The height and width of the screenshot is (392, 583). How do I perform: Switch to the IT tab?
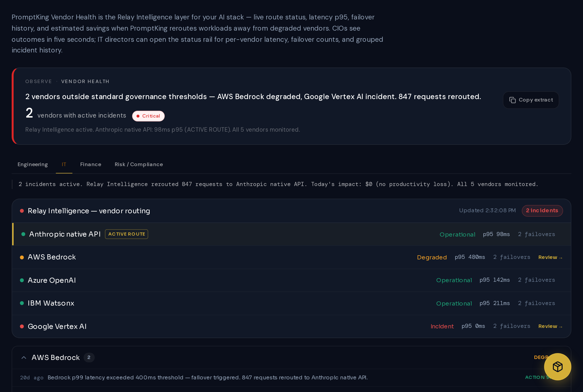64,164
